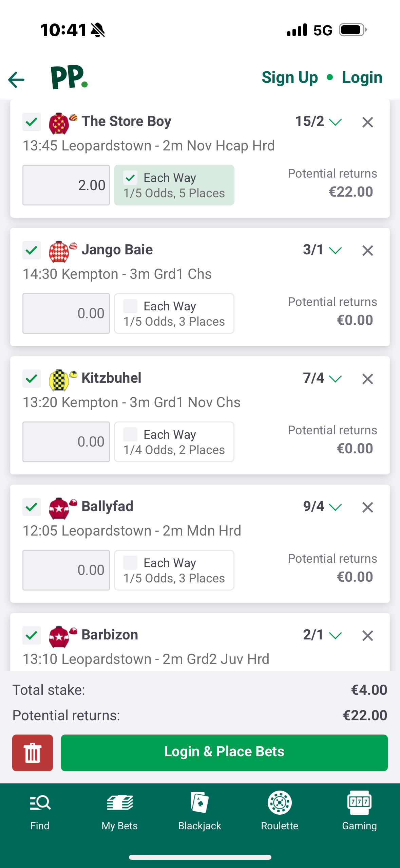Enable Each Way for Jango Baie
Image resolution: width=400 pixels, height=868 pixels.
(130, 306)
